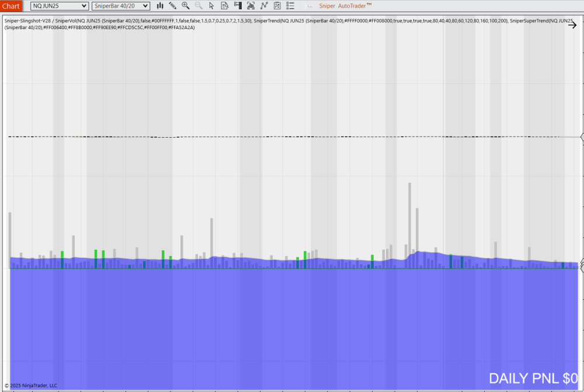584x392 pixels.
Task: Show the data box document icon
Action: point(224,6)
